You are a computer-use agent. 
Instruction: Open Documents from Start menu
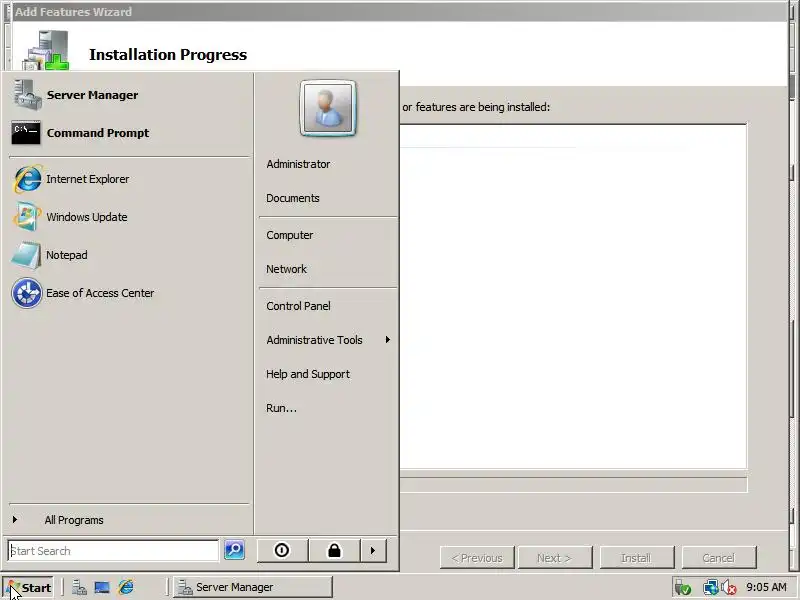[x=293, y=198]
